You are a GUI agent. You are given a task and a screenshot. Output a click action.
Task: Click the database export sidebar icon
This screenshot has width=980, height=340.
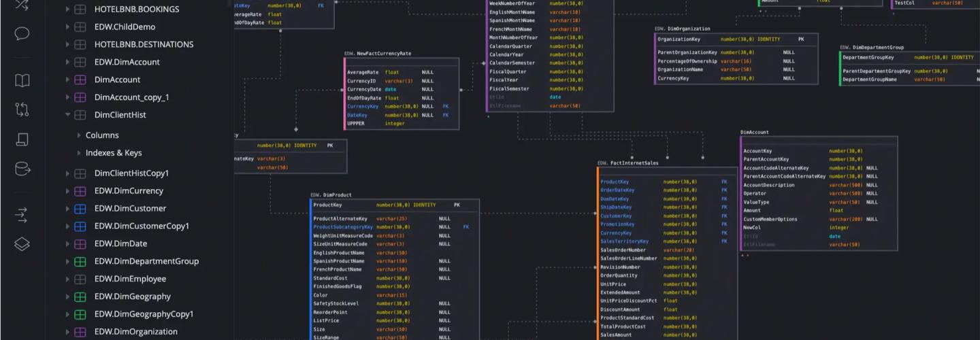point(22,169)
